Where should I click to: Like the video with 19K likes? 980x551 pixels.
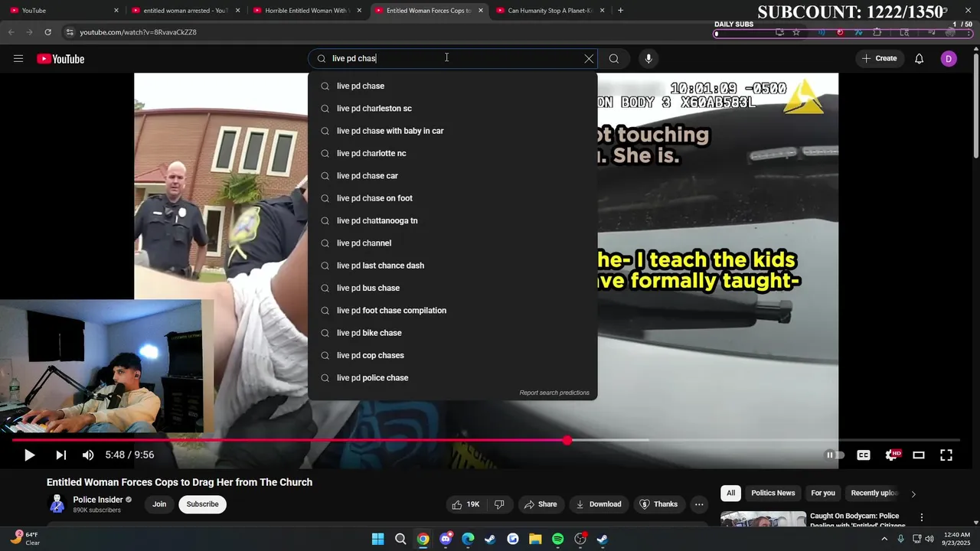point(465,504)
